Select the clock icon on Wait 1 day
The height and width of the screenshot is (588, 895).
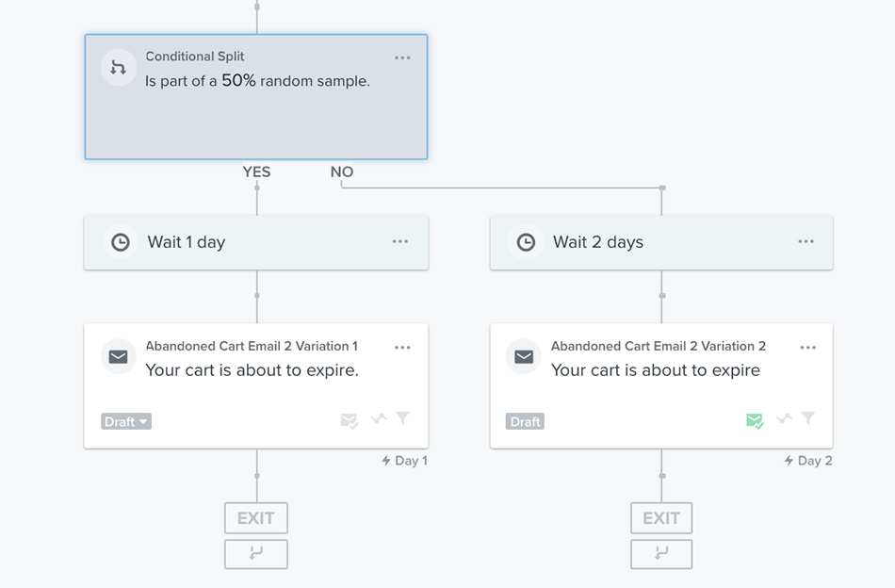pos(121,241)
